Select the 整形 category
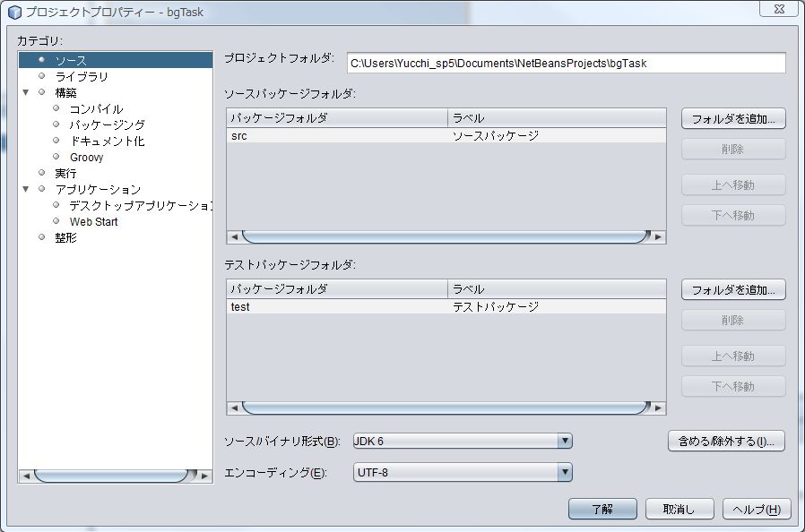Image resolution: width=805 pixels, height=532 pixels. click(65, 238)
